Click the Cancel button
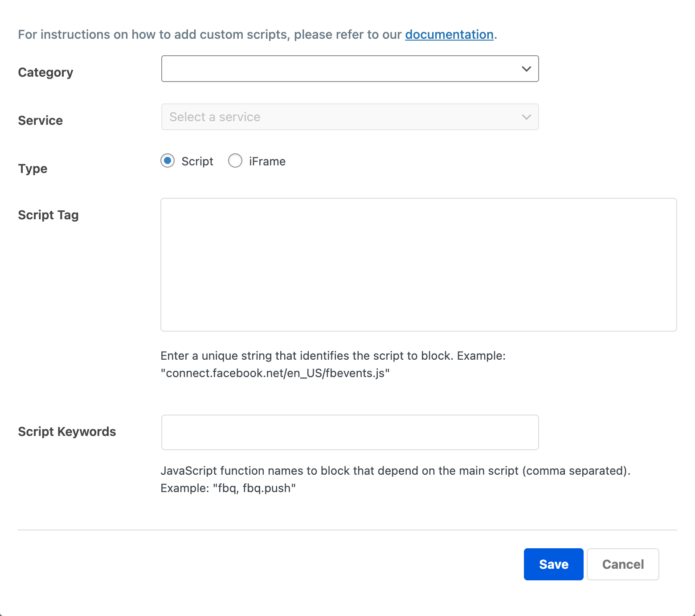This screenshot has height=616, width=695. (622, 564)
